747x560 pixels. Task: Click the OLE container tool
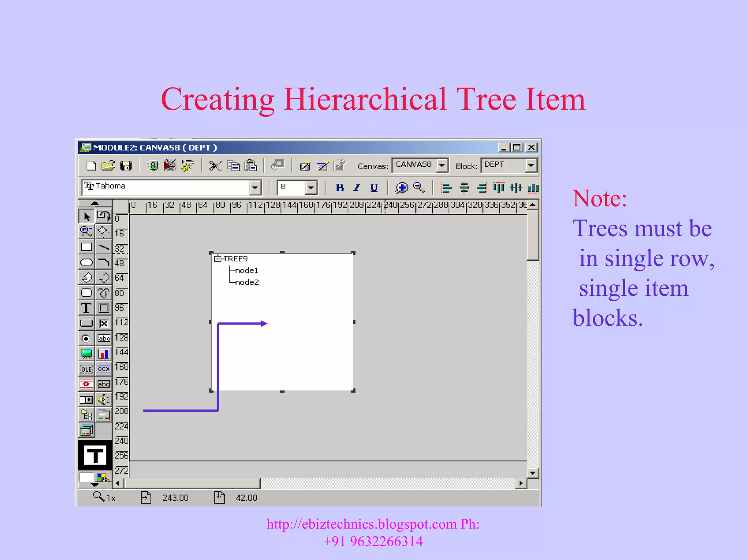coord(86,369)
